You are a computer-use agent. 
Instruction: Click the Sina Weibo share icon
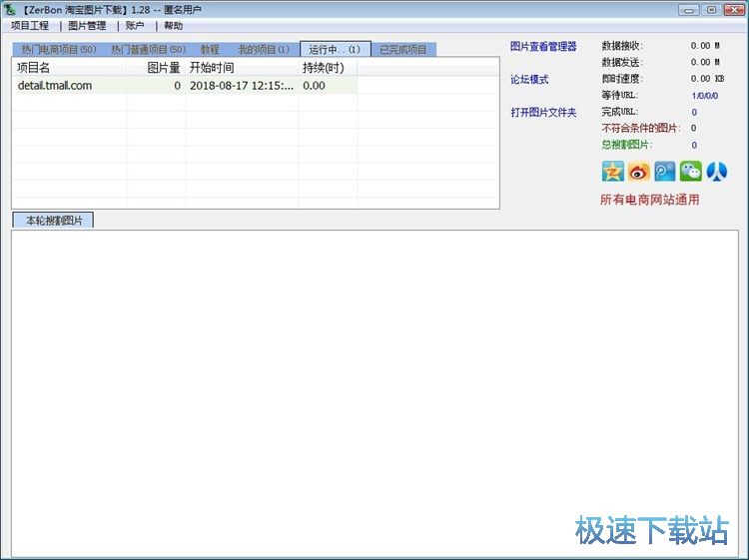(x=639, y=172)
